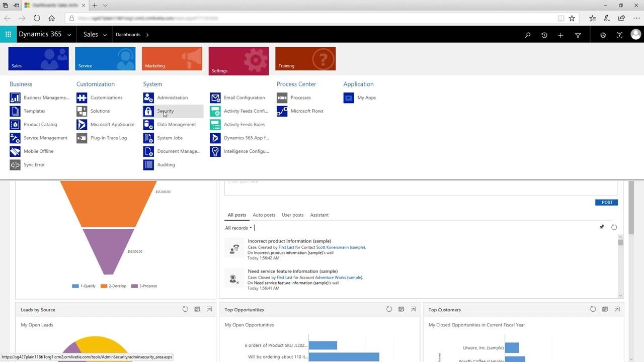This screenshot has height=362, width=644.
Task: Click the POST button
Action: pos(607,202)
